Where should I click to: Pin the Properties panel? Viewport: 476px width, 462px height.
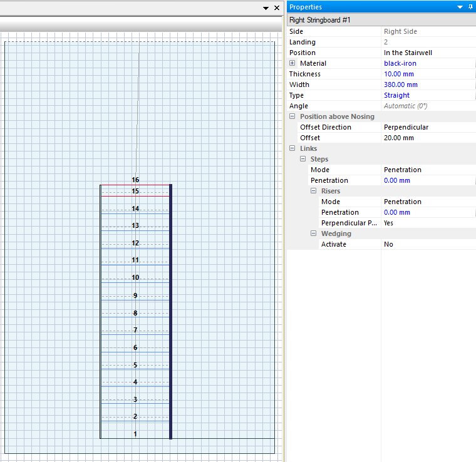[470, 7]
